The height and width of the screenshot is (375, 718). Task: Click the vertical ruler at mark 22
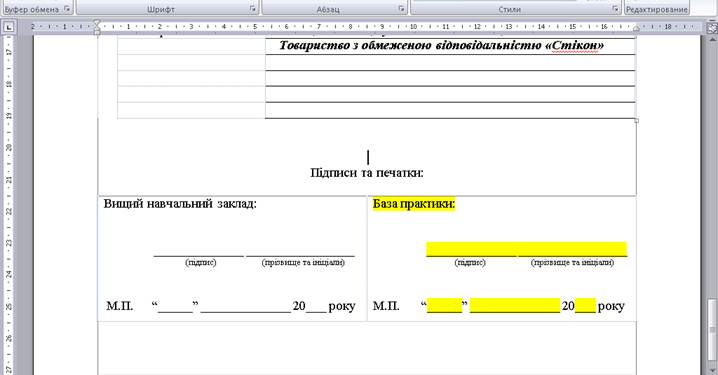9,211
